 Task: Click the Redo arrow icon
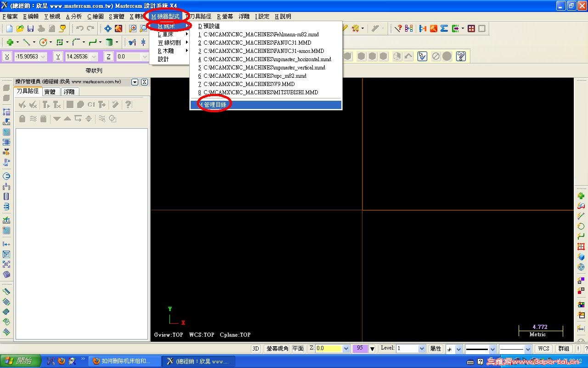click(90, 29)
